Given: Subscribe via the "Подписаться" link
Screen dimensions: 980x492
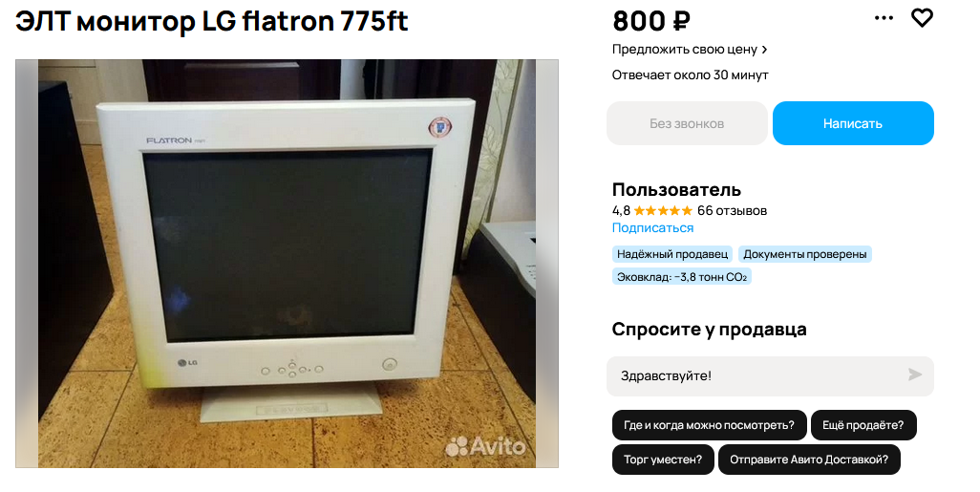Looking at the screenshot, I should [652, 228].
